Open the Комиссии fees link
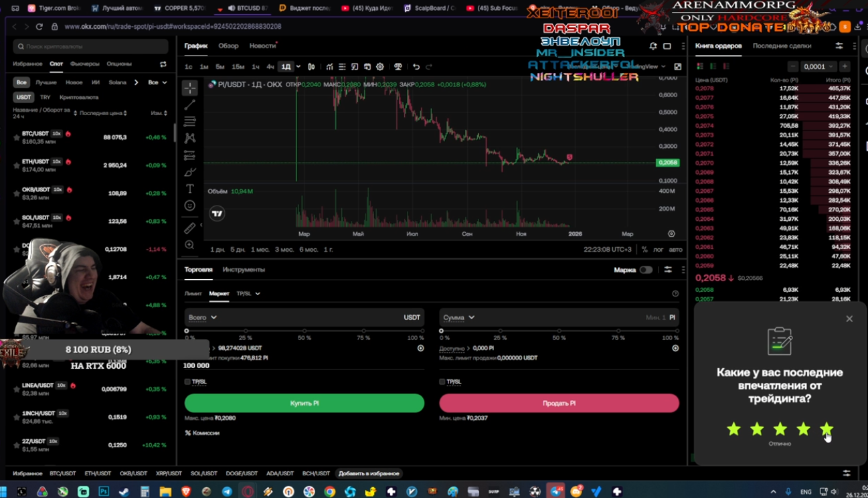 (202, 433)
